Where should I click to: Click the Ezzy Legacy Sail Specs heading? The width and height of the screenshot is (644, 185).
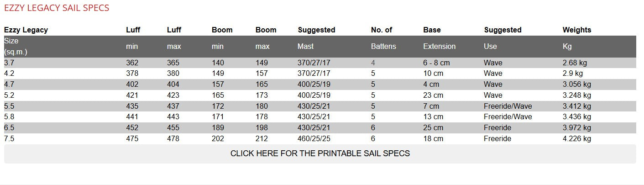[57, 8]
